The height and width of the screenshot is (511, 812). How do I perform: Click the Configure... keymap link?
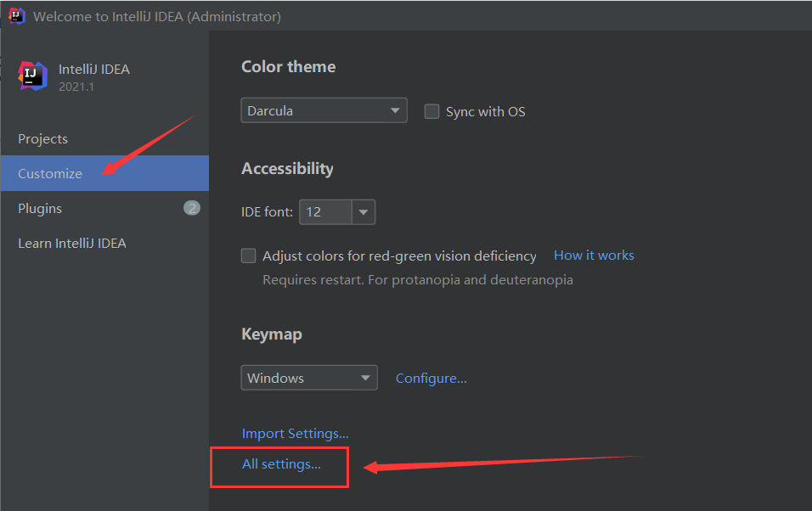click(x=431, y=378)
